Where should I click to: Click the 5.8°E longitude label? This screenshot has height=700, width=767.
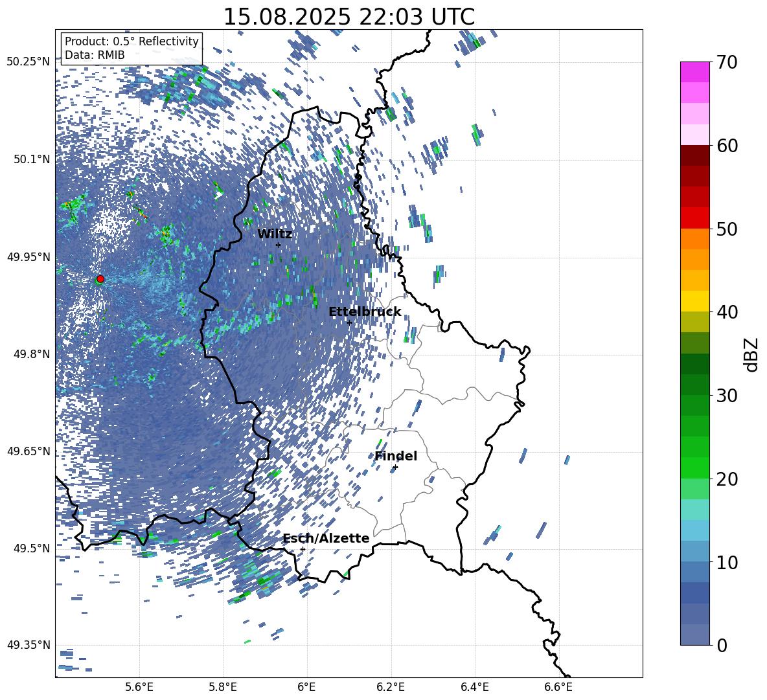coord(223,687)
